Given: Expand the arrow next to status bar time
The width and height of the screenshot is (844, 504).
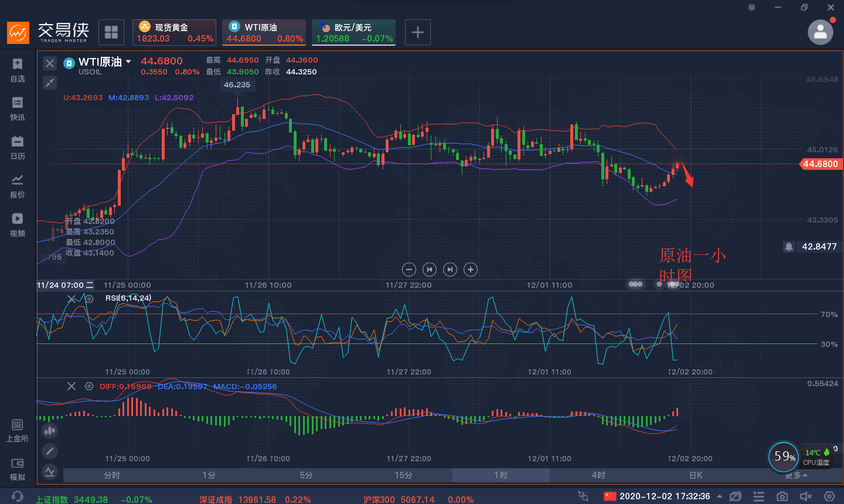Looking at the screenshot, I should tap(720, 496).
